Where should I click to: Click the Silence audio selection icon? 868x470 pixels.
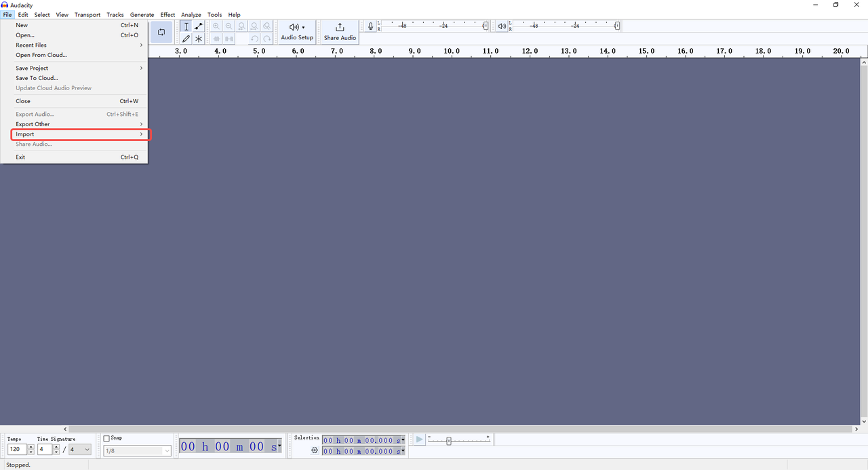229,39
